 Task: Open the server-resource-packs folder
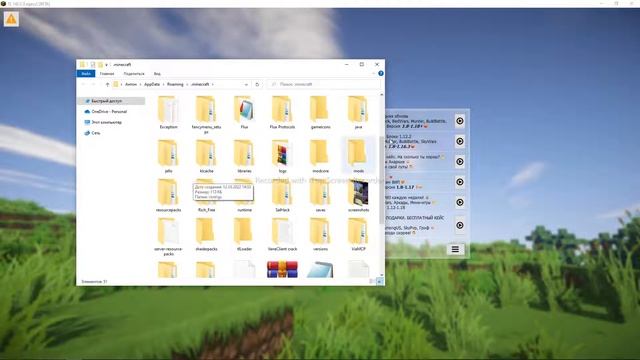[x=168, y=237]
